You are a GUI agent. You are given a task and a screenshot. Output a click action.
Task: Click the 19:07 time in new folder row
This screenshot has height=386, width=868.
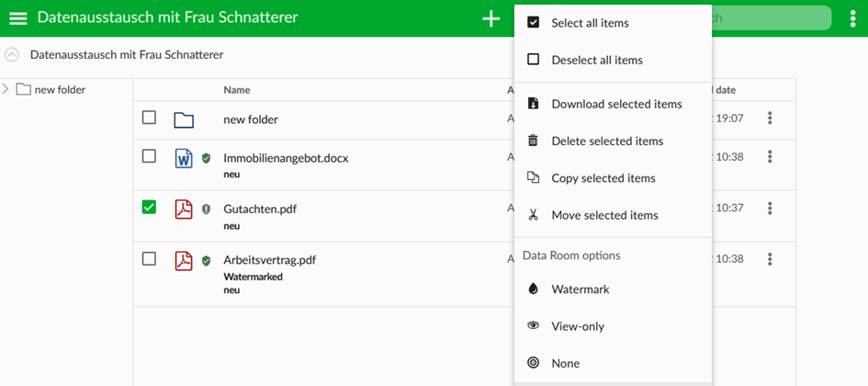729,118
